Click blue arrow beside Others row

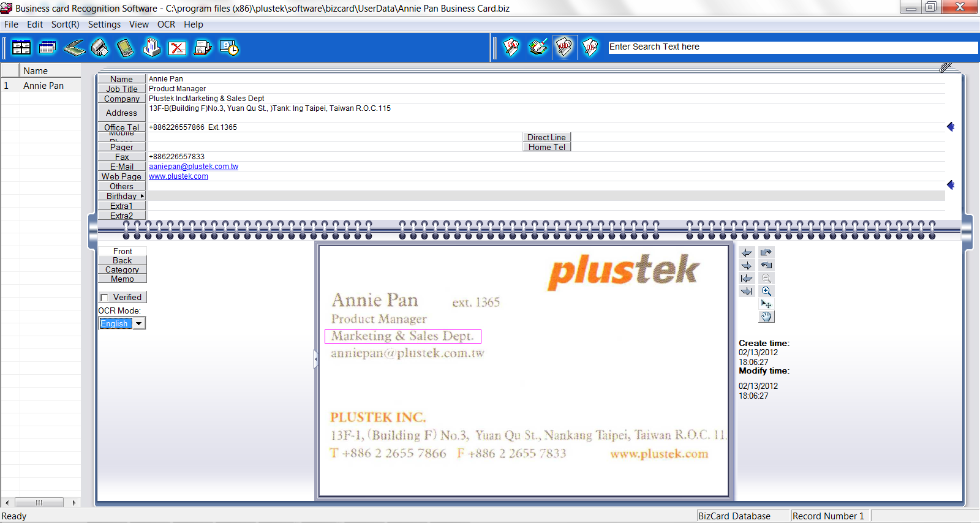(951, 185)
